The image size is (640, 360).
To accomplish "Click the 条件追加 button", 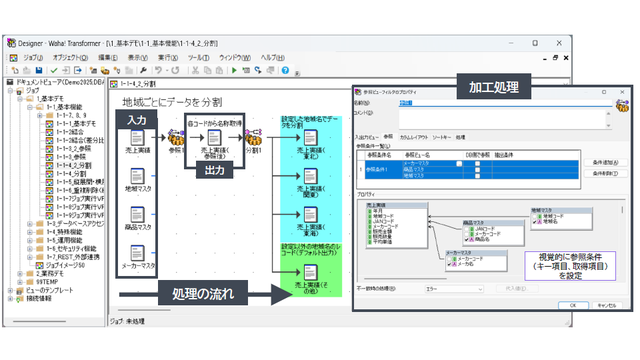I will (x=605, y=162).
